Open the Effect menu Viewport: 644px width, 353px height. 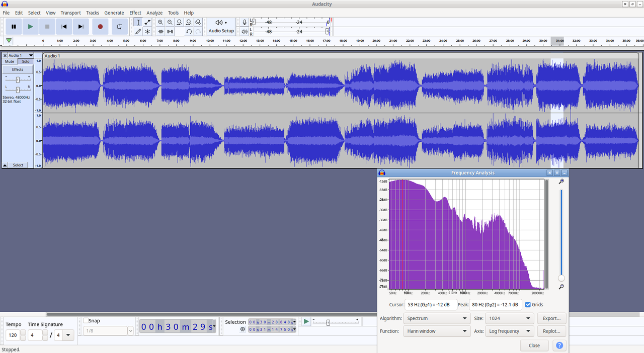pyautogui.click(x=135, y=13)
